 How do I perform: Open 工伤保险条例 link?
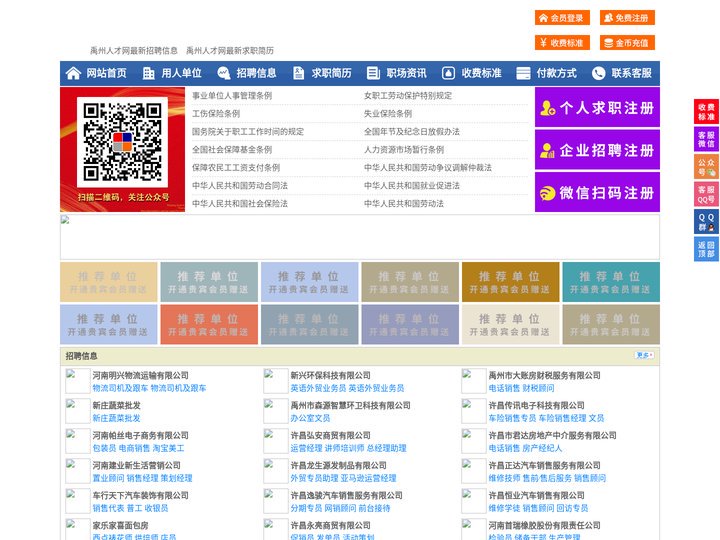click(x=216, y=113)
